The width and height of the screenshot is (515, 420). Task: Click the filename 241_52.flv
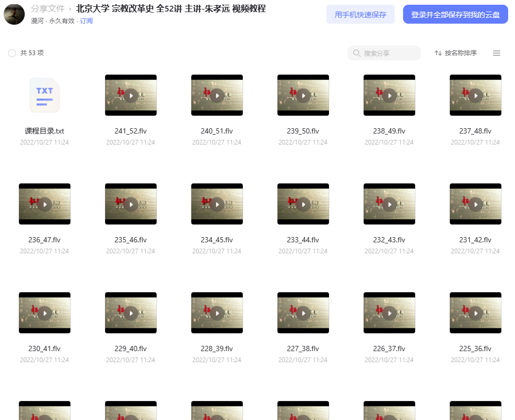[x=131, y=131]
